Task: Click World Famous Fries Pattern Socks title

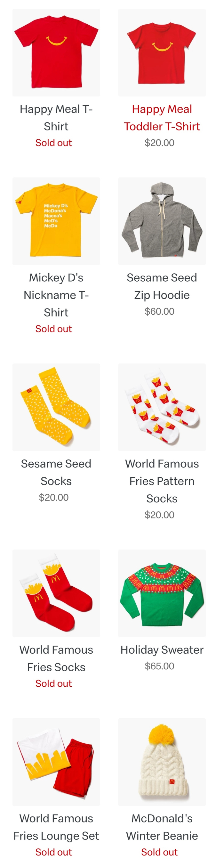Action: point(162,481)
